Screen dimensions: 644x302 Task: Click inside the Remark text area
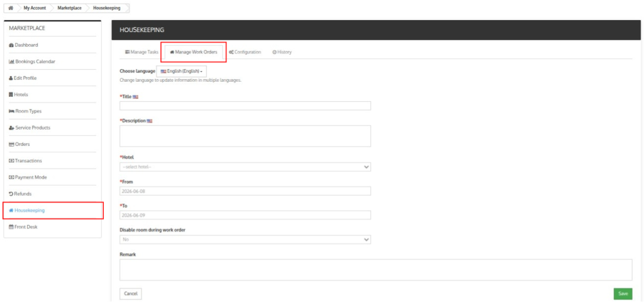click(376, 270)
